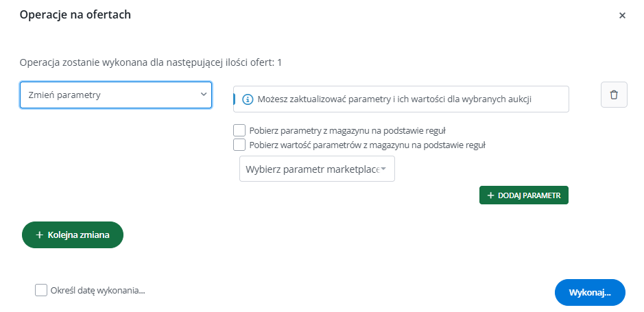
Task: Open the marketplace parameter dropdown caret
Action: click(x=383, y=169)
